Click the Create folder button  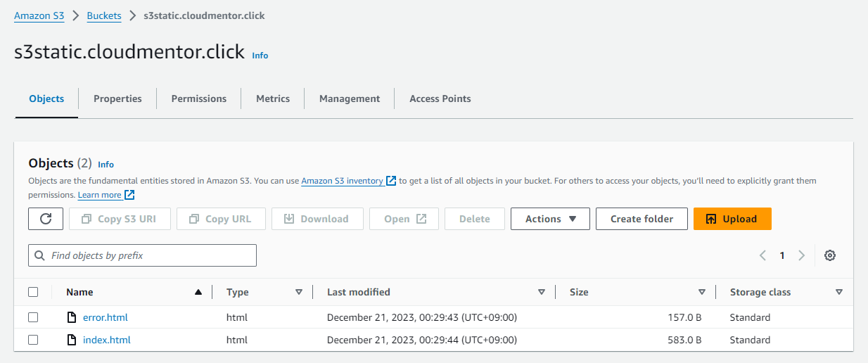click(642, 219)
